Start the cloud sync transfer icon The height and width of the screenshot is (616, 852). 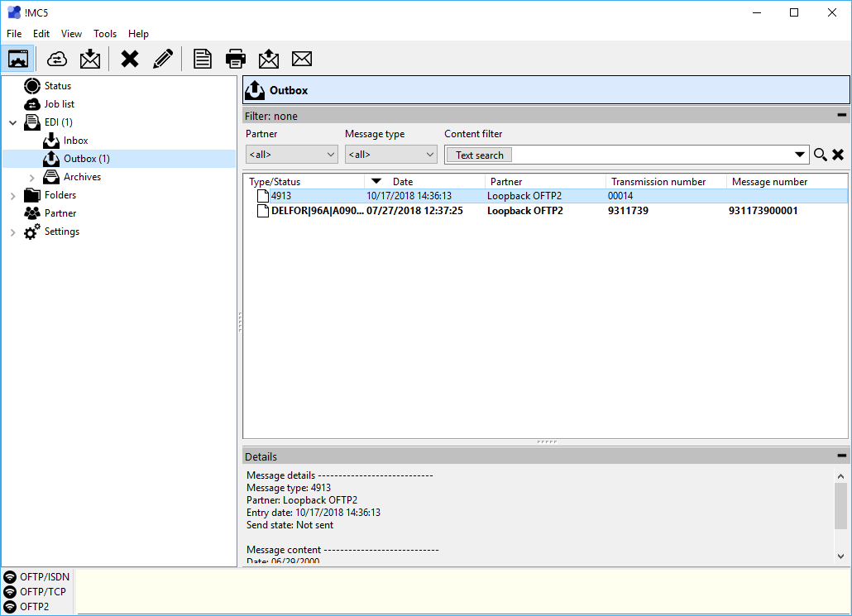click(56, 59)
